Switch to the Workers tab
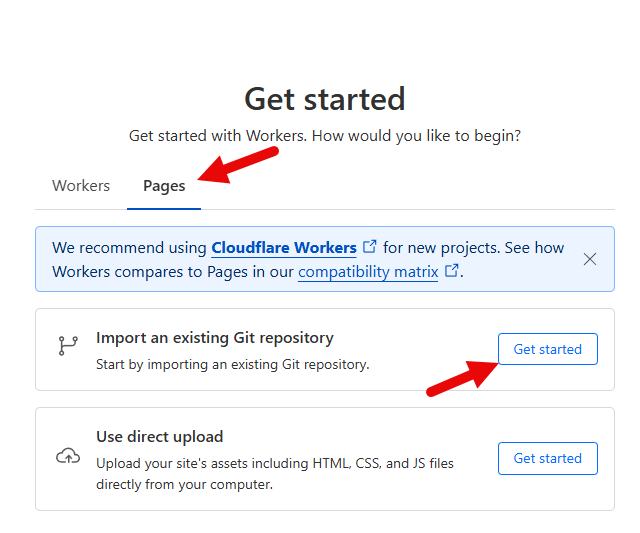This screenshot has width=640, height=533. click(81, 186)
